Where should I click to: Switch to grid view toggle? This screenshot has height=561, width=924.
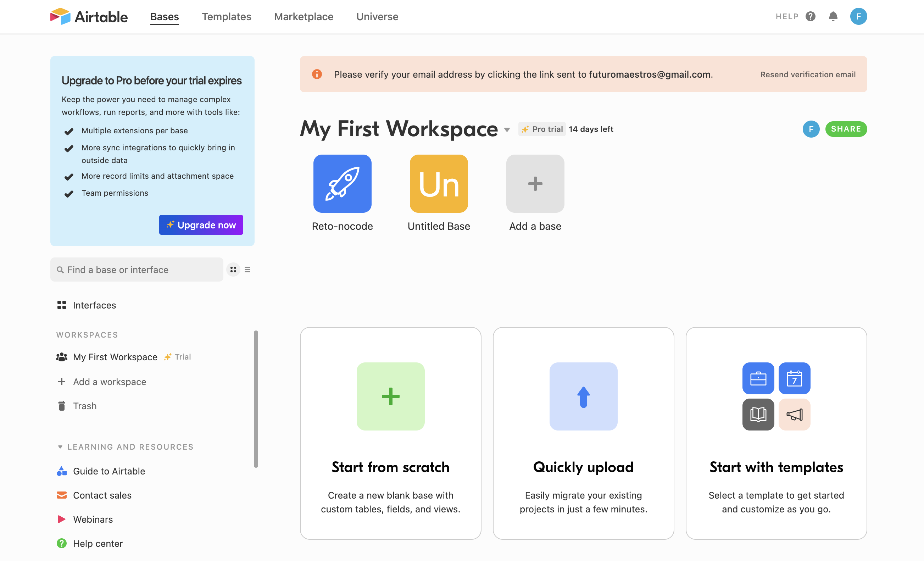pos(233,269)
